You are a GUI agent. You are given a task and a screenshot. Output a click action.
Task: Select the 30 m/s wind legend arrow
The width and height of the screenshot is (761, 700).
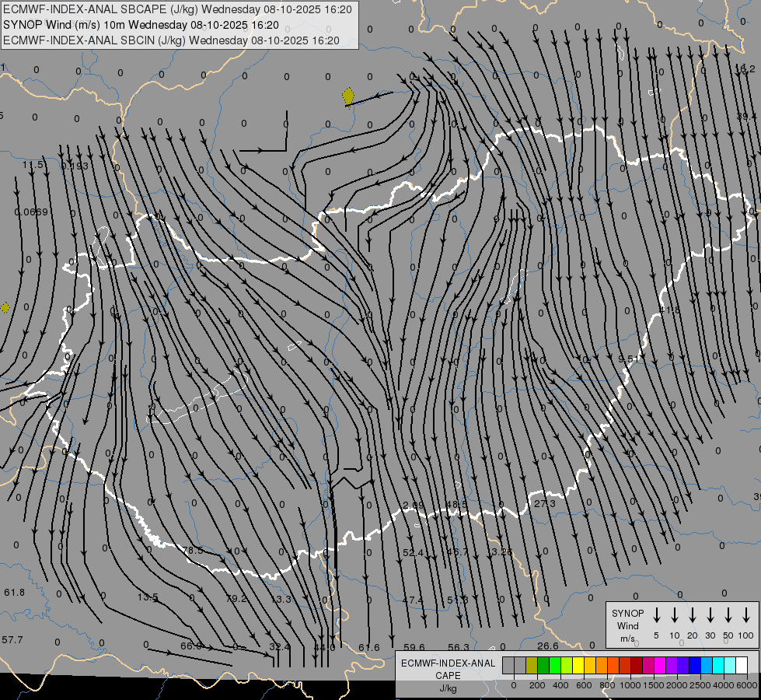710,615
